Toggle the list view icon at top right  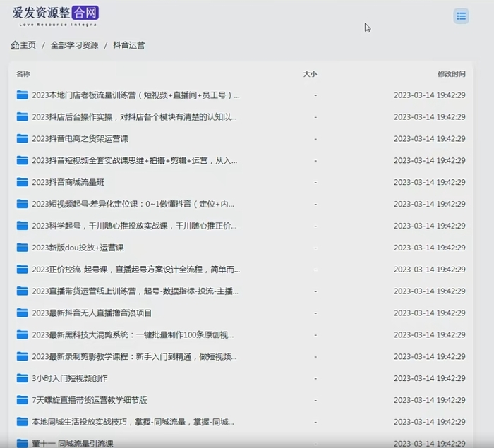click(462, 16)
